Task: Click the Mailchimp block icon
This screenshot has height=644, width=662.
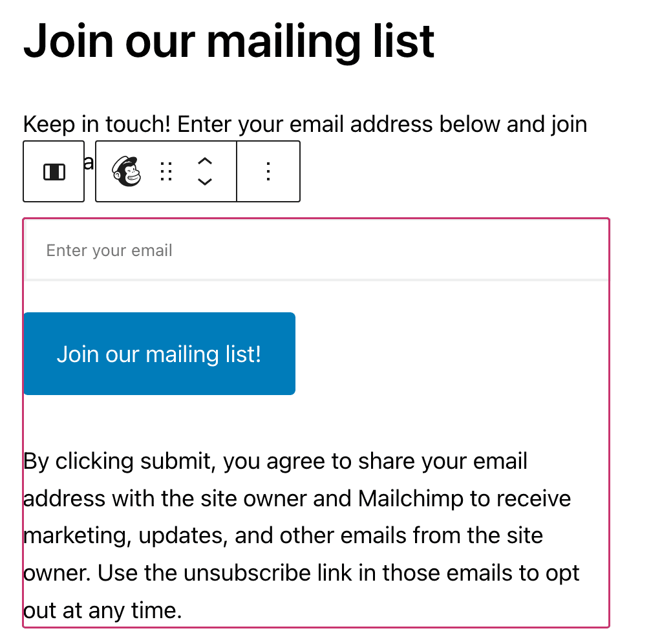Action: click(x=127, y=172)
